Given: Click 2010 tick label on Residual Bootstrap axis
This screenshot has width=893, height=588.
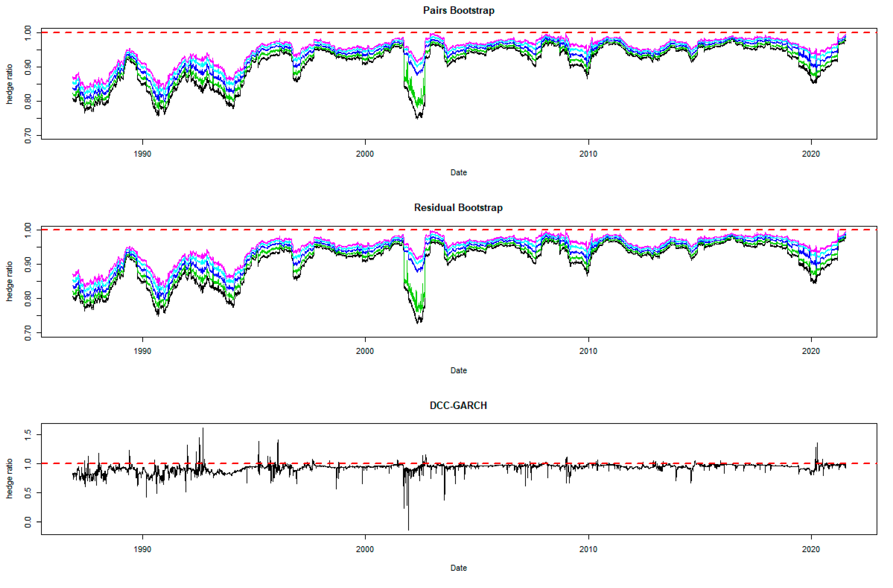Looking at the screenshot, I should (588, 351).
